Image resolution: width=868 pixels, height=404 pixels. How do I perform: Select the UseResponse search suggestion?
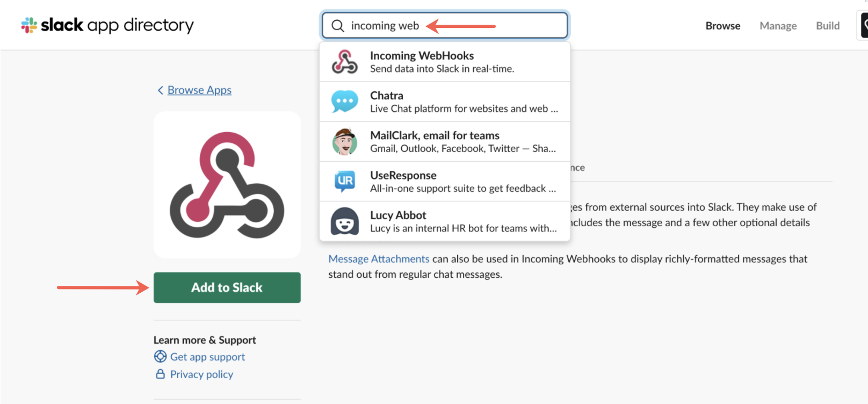click(445, 182)
